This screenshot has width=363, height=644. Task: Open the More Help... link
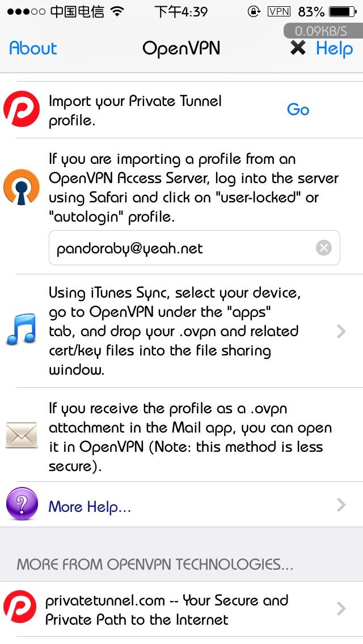(x=90, y=506)
